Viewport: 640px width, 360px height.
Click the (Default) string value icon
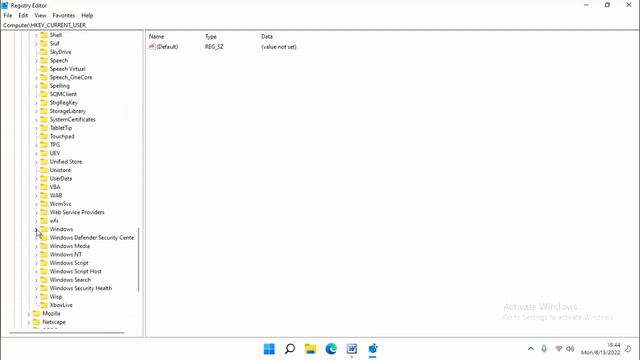152,47
